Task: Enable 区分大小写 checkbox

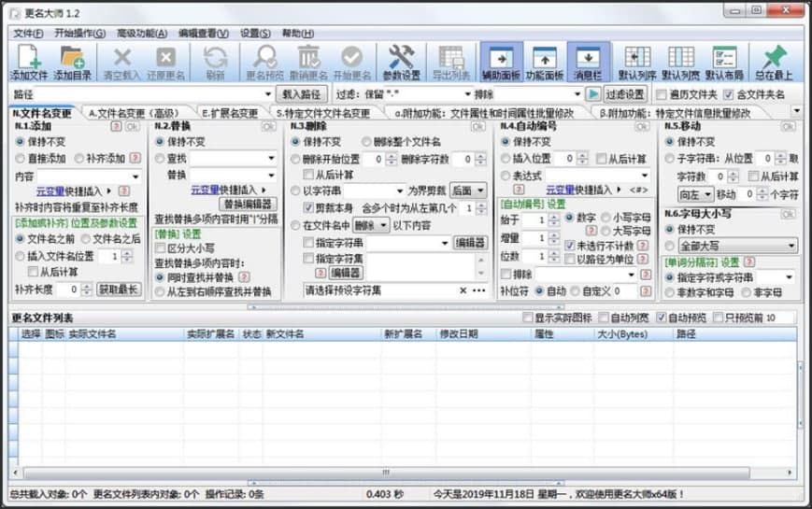Action: point(161,248)
